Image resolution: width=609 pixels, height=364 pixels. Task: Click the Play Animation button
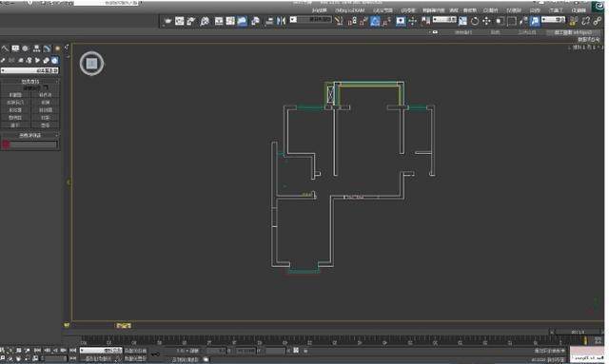tap(55, 351)
